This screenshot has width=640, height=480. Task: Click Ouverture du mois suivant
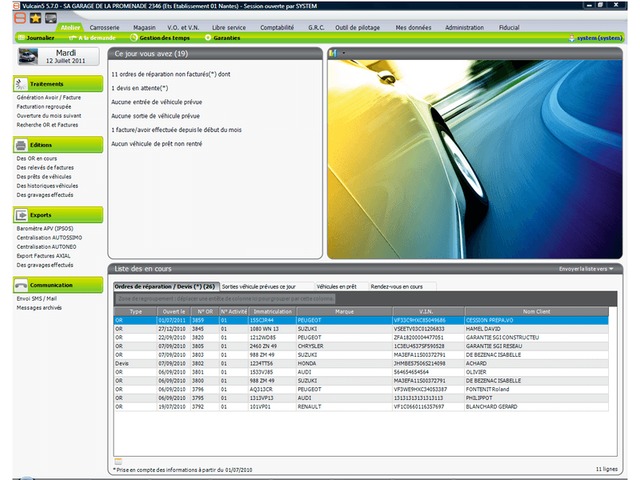[49, 116]
